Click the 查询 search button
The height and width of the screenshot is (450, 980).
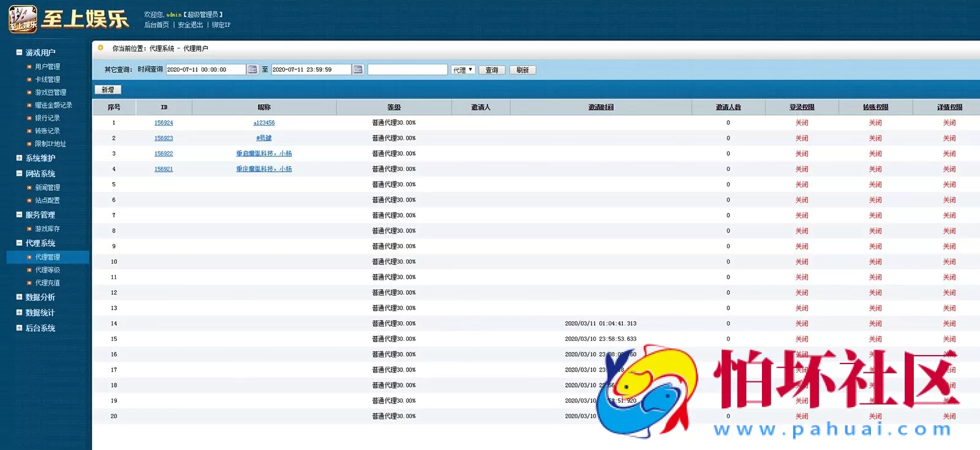pos(492,70)
